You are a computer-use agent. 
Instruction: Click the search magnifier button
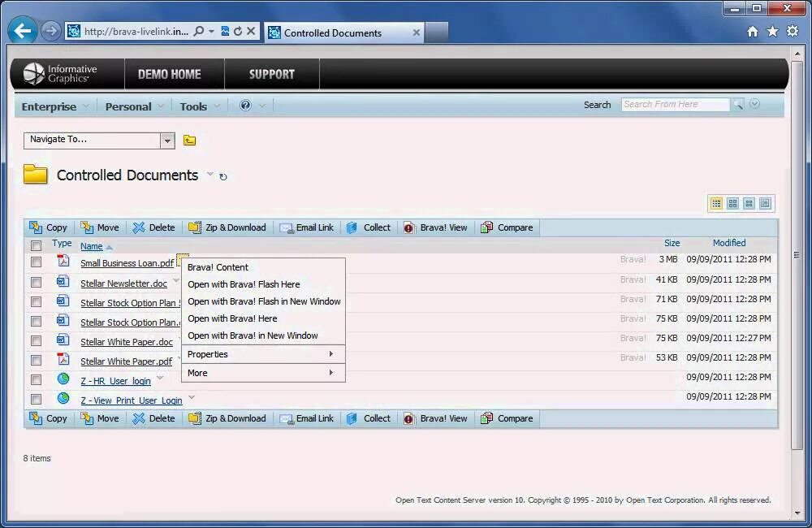pos(738,105)
